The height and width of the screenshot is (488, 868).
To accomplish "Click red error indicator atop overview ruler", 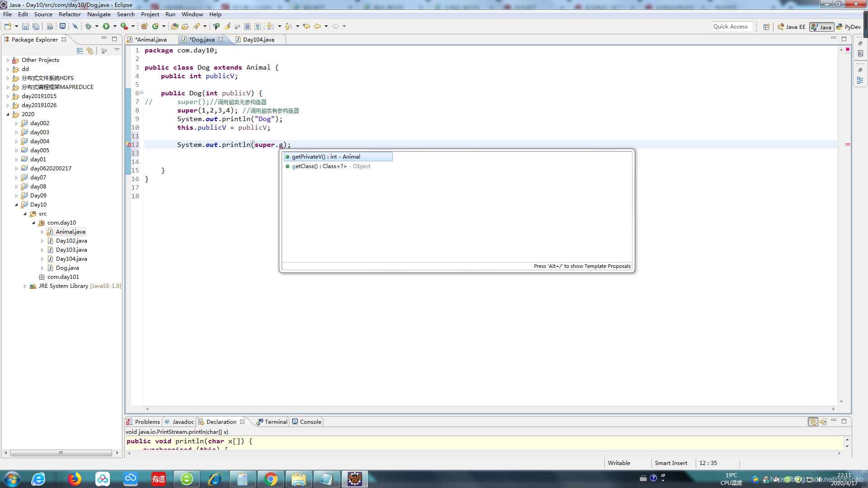I will coord(848,49).
